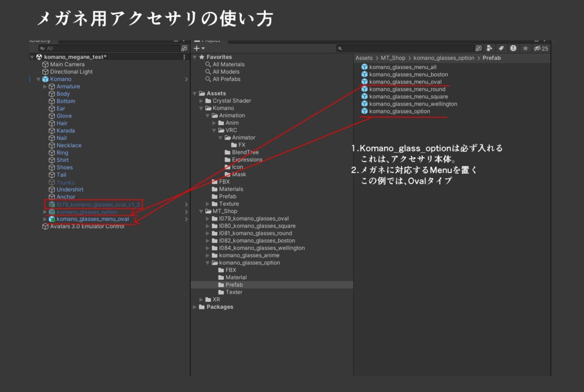Click the Hierarchy tab
Viewport: 584px width, 392px height.
tap(40, 40)
